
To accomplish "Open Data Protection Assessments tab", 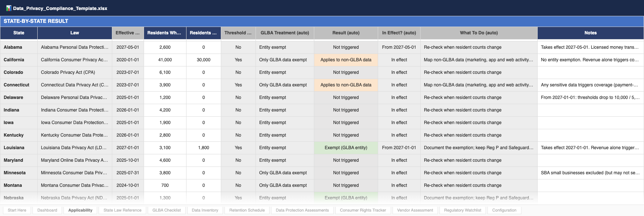I will (302, 210).
